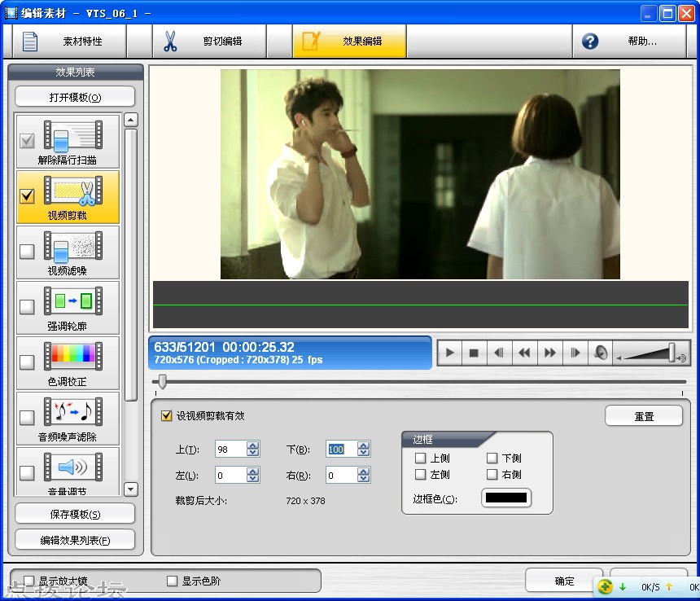Enable the 右侧 border checkbox
Screen dimensions: 700x601
(492, 474)
